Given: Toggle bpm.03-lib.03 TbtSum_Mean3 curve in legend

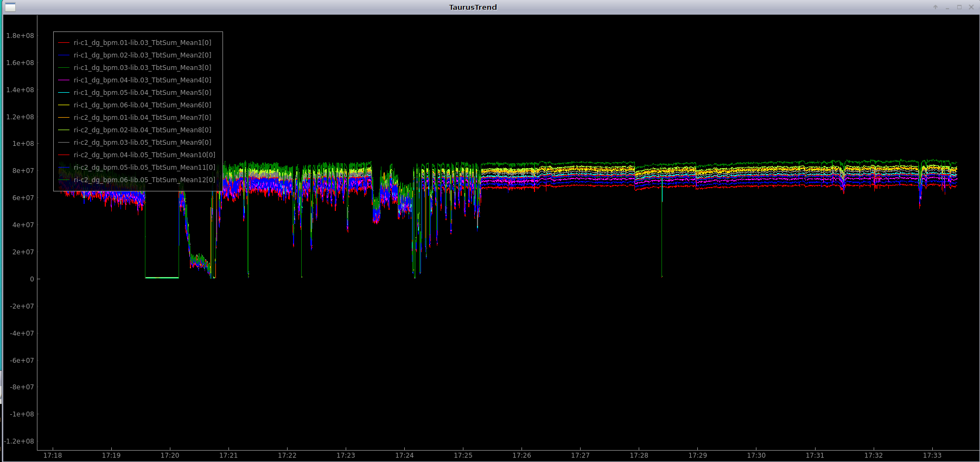Looking at the screenshot, I should (x=142, y=68).
